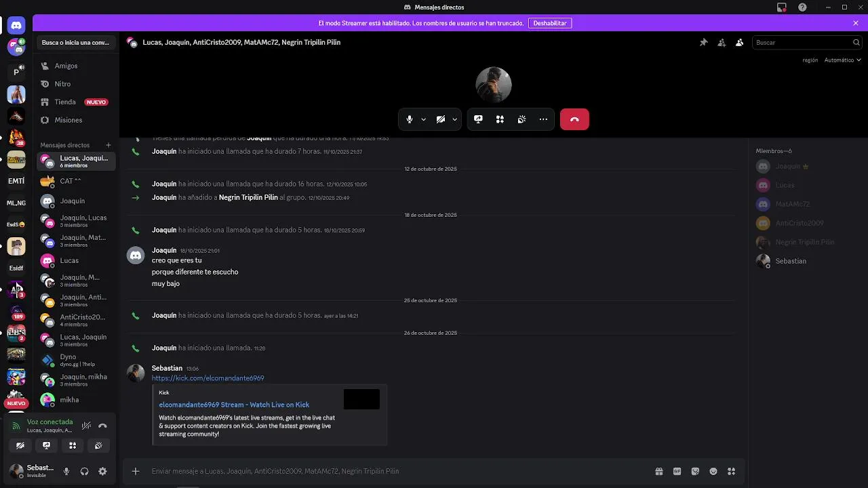Screen dimensions: 868x488
Task: Hang up with the red disconnect button
Action: coord(574,119)
